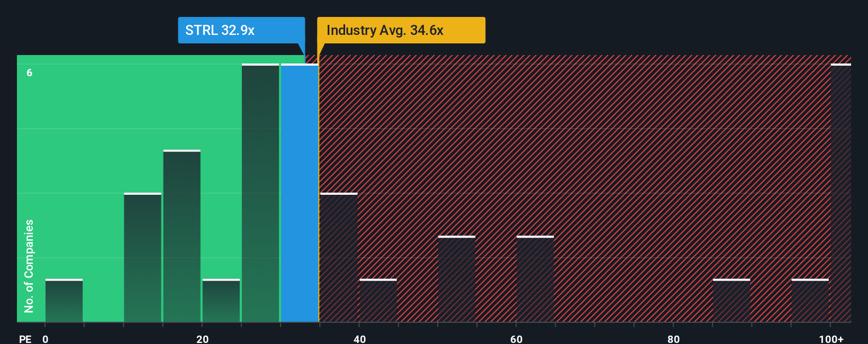
Task: Click the tall 100+ bar at right edge
Action: pyautogui.click(x=841, y=193)
